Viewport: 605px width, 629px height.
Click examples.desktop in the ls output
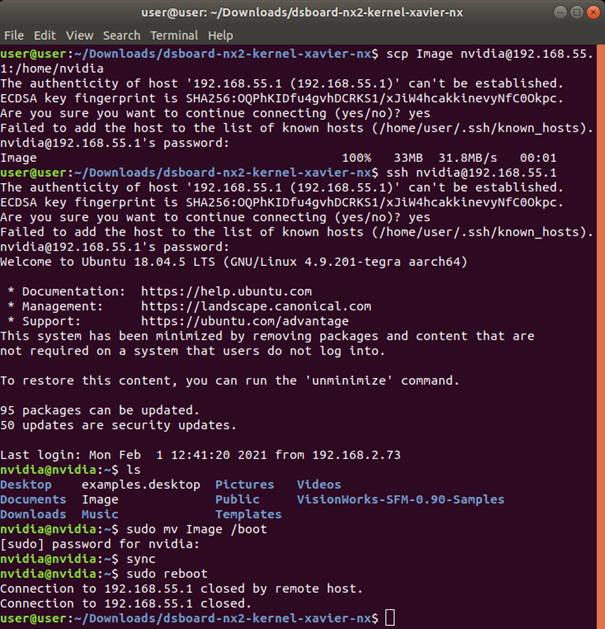click(141, 484)
